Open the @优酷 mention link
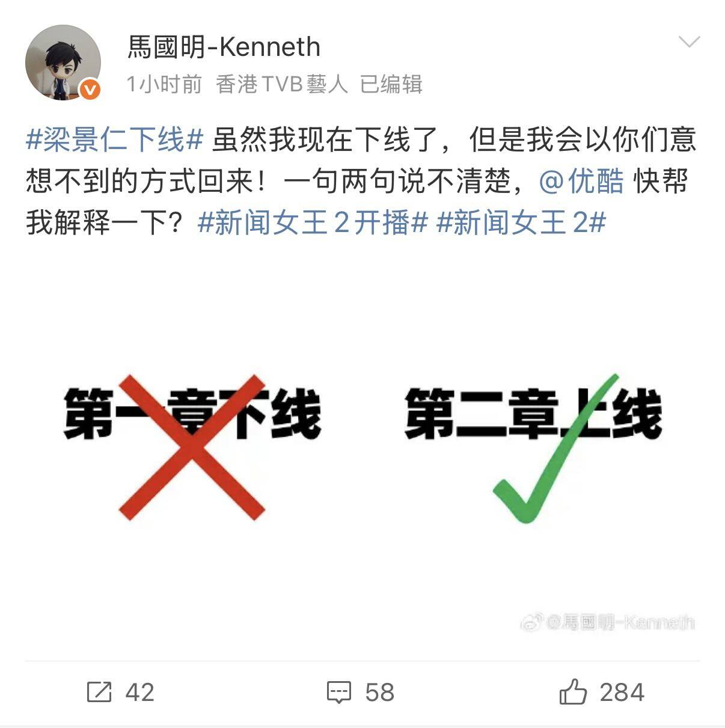 tap(581, 182)
